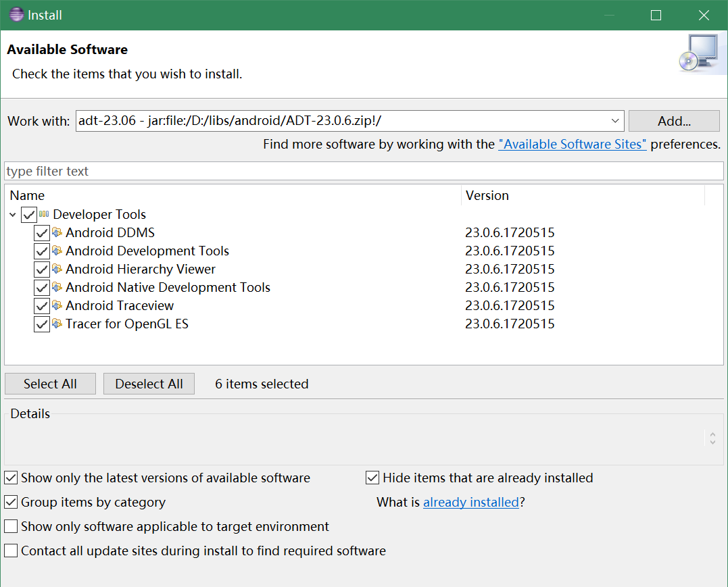Enable Contact all update sites during install
The image size is (728, 587).
11,551
